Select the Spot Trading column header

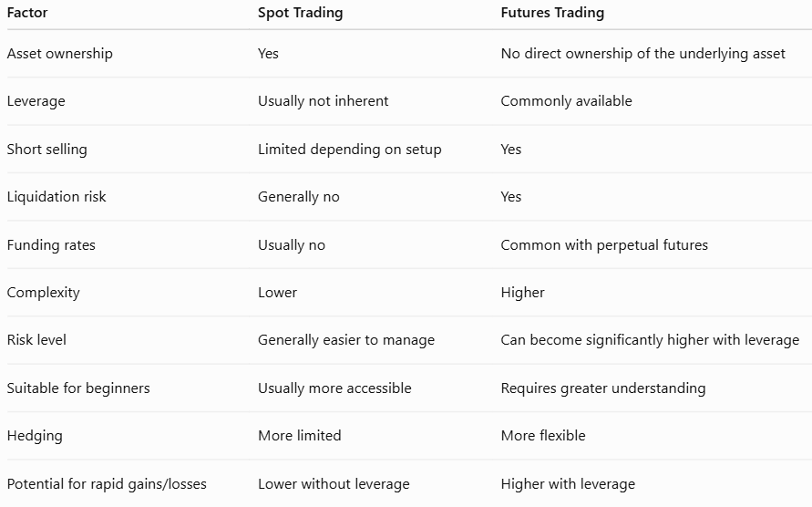point(301,13)
